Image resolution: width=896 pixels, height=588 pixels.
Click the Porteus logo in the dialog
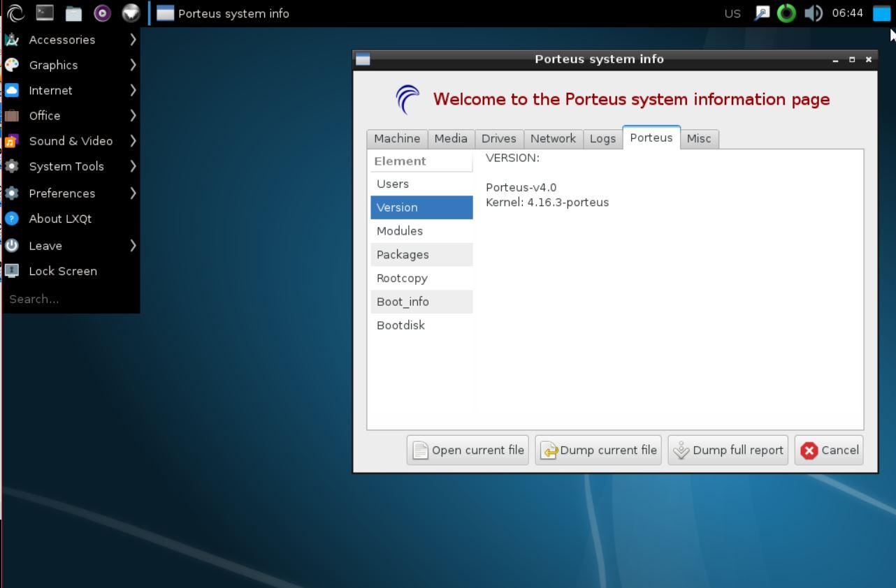(408, 99)
